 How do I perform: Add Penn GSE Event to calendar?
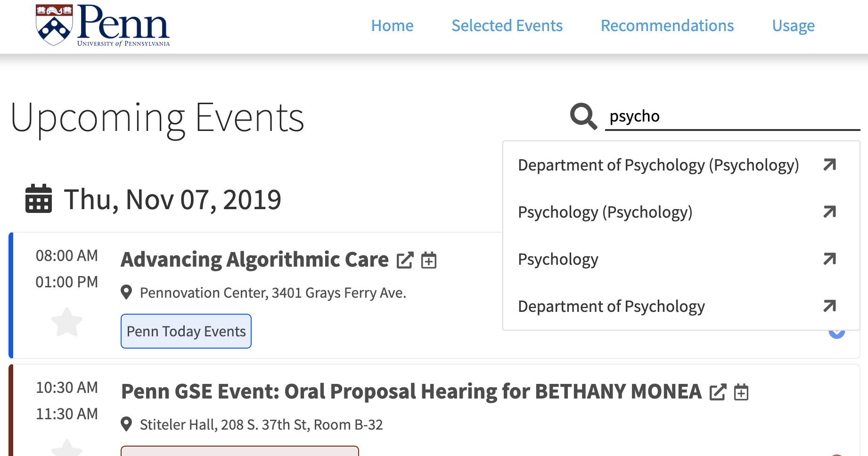[741, 392]
